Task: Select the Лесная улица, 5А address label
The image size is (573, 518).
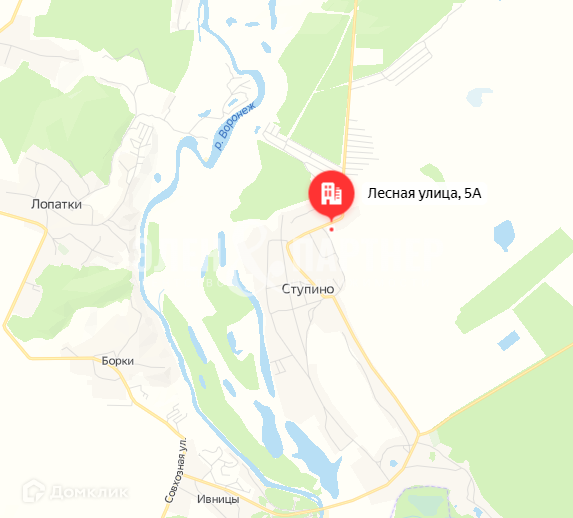Action: pyautogui.click(x=424, y=193)
